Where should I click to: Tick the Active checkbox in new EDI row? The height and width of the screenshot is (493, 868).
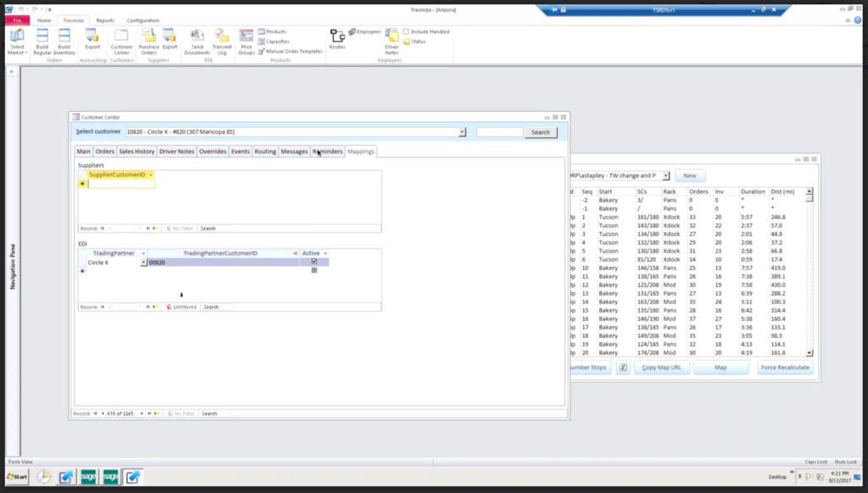[314, 270]
